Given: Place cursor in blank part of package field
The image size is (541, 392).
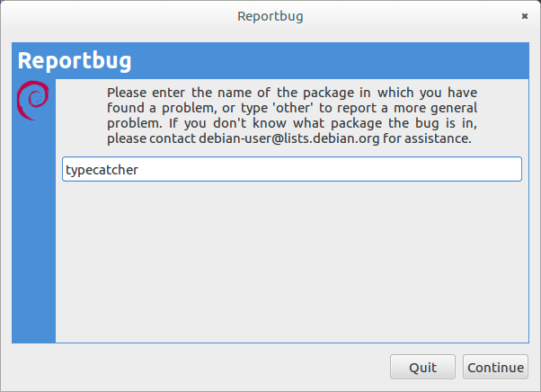Looking at the screenshot, I should coord(359,169).
